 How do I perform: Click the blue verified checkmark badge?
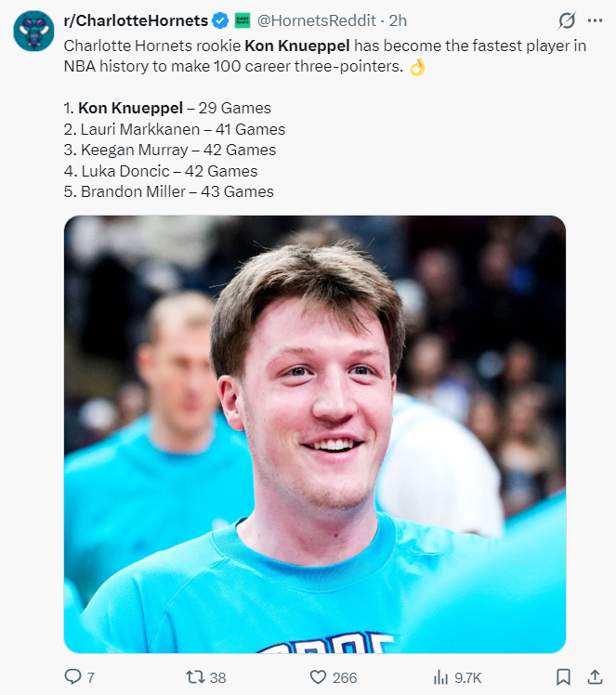coord(219,20)
